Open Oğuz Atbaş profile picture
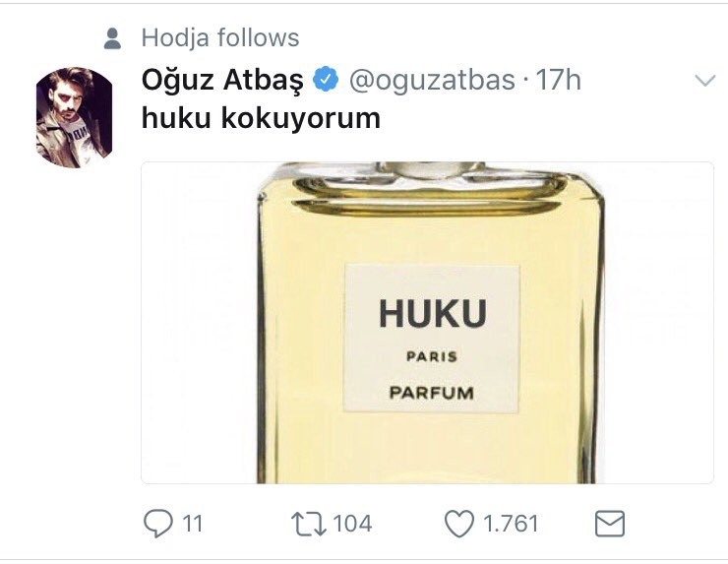The width and height of the screenshot is (728, 564). click(x=75, y=117)
